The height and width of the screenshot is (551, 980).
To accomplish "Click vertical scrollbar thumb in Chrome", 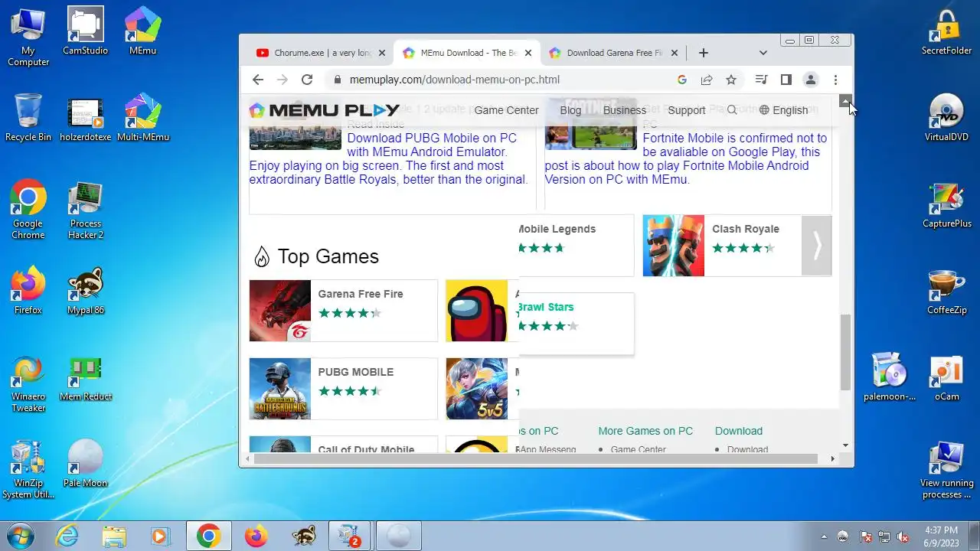I will [x=845, y=352].
